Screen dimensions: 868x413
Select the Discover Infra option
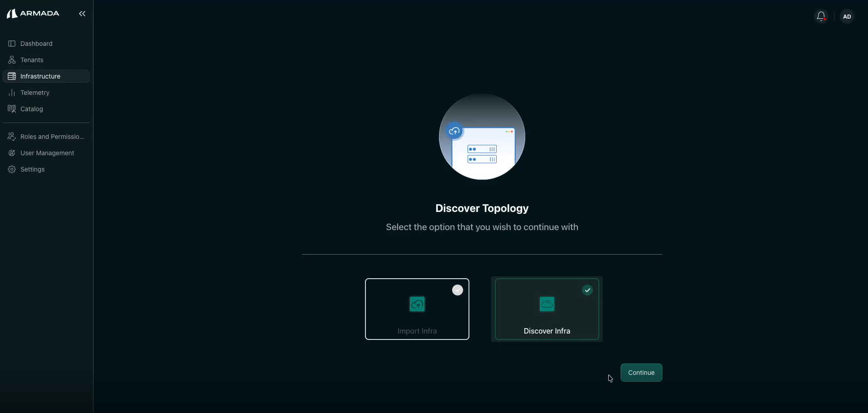pyautogui.click(x=546, y=309)
